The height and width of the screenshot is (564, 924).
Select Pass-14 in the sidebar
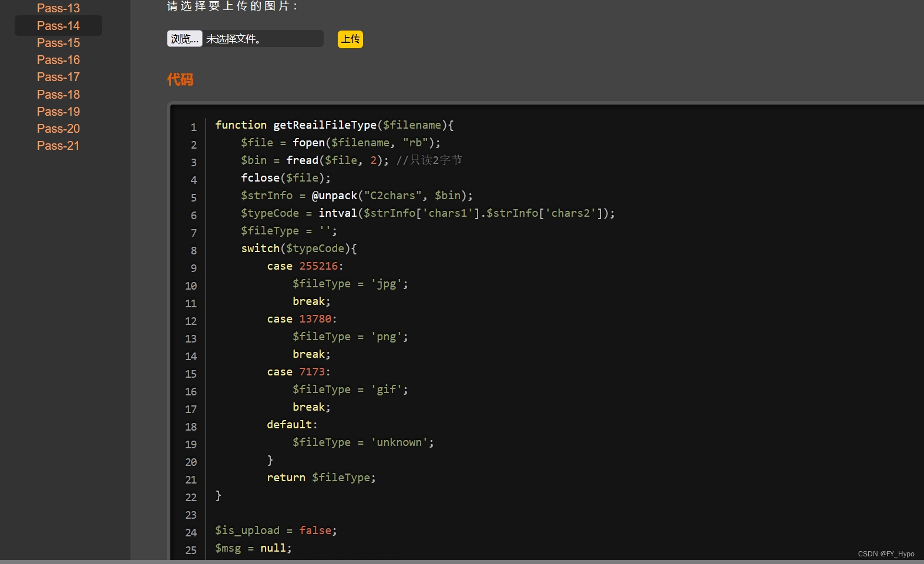pyautogui.click(x=58, y=26)
